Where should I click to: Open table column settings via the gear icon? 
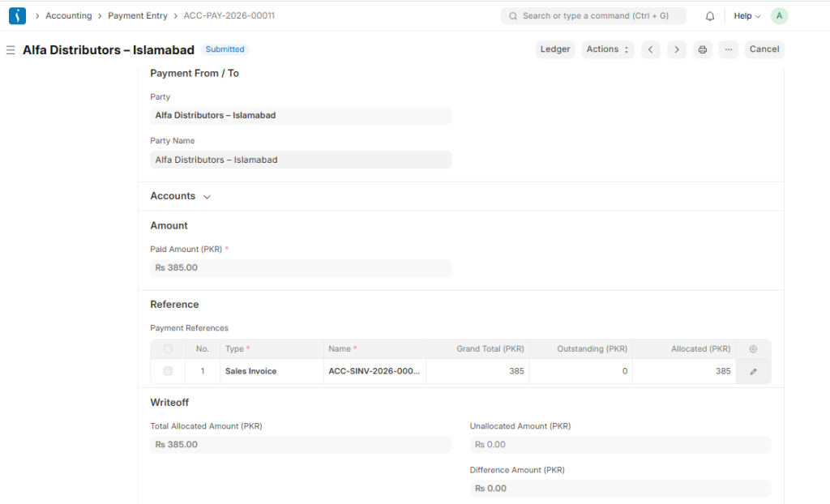(x=752, y=348)
